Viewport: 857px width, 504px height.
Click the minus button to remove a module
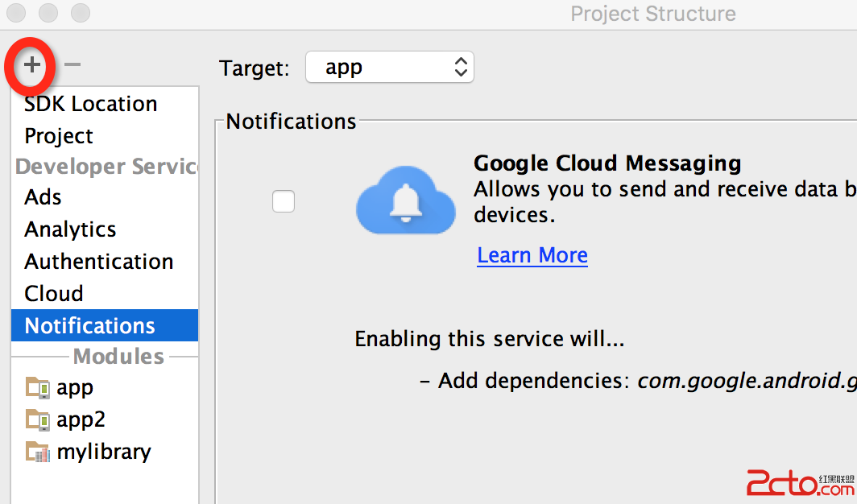click(72, 64)
